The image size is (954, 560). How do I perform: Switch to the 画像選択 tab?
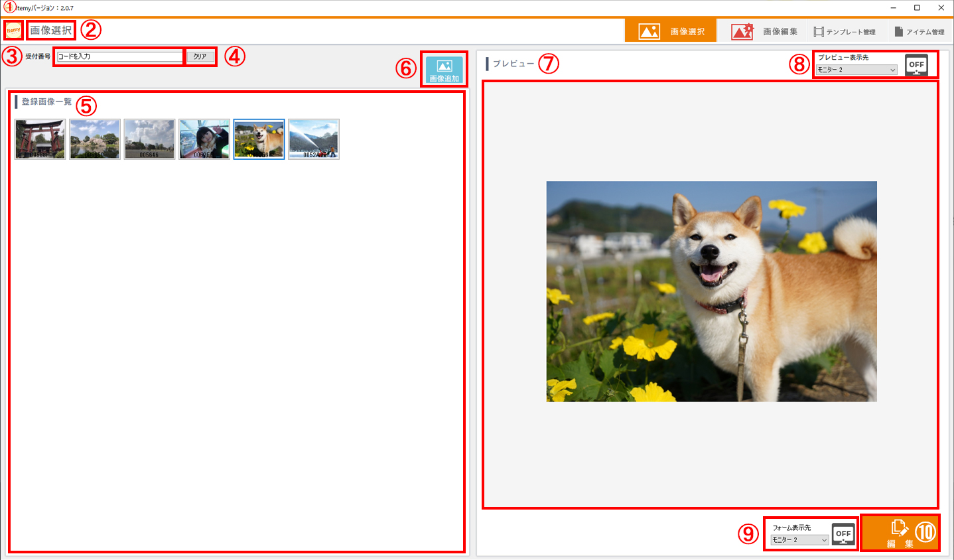[x=671, y=31]
